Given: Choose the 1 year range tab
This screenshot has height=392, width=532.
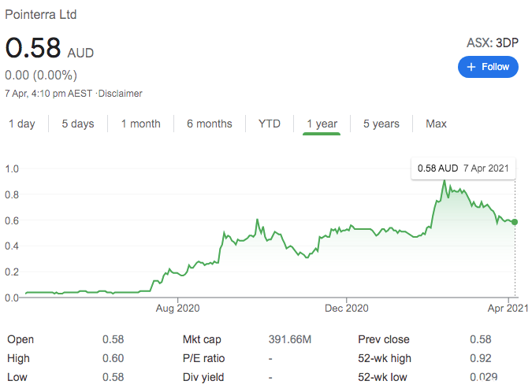Looking at the screenshot, I should (x=322, y=124).
